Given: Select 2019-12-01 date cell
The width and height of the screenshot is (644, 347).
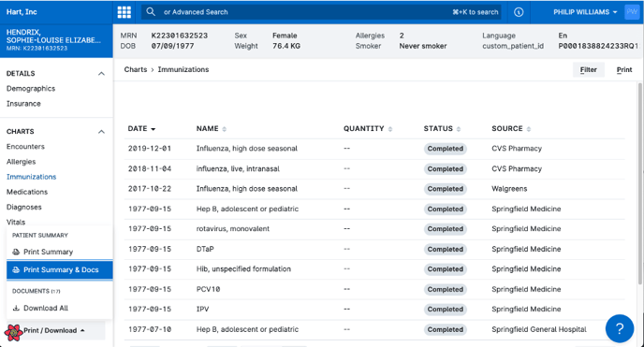Looking at the screenshot, I should pos(150,149).
